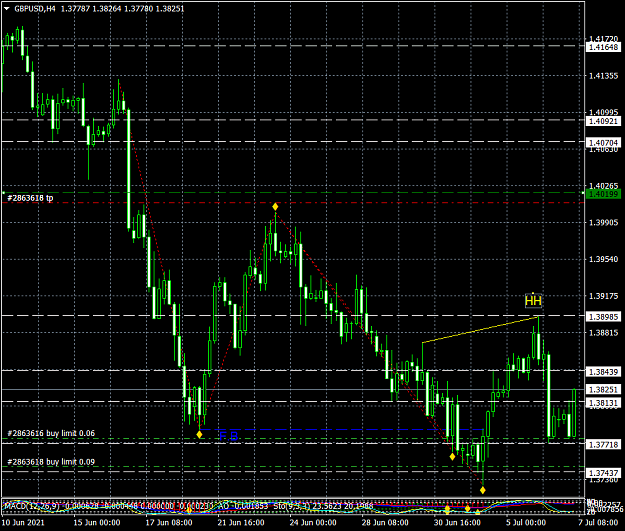Click the 17 Jun 08:00 time label
This screenshot has height=531, width=625.
click(169, 523)
